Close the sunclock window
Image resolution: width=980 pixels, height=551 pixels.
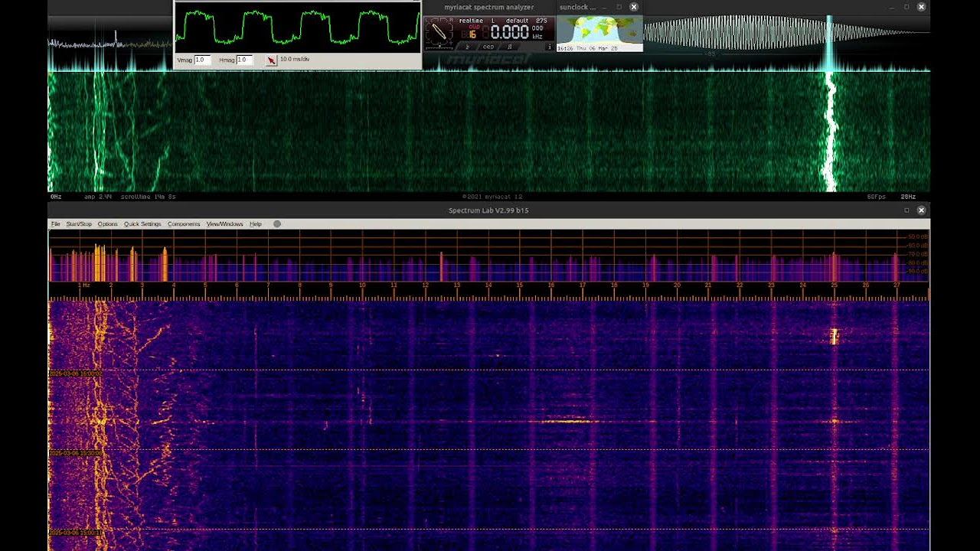634,7
